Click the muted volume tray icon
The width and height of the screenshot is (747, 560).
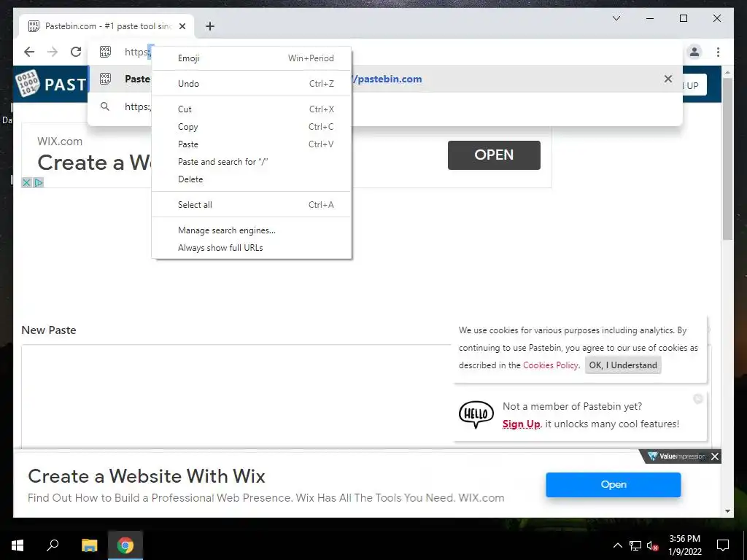pos(653,545)
